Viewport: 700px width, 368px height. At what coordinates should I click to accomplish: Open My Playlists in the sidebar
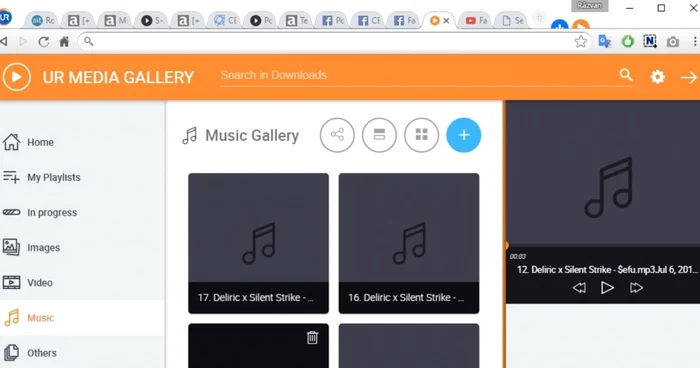(x=83, y=177)
